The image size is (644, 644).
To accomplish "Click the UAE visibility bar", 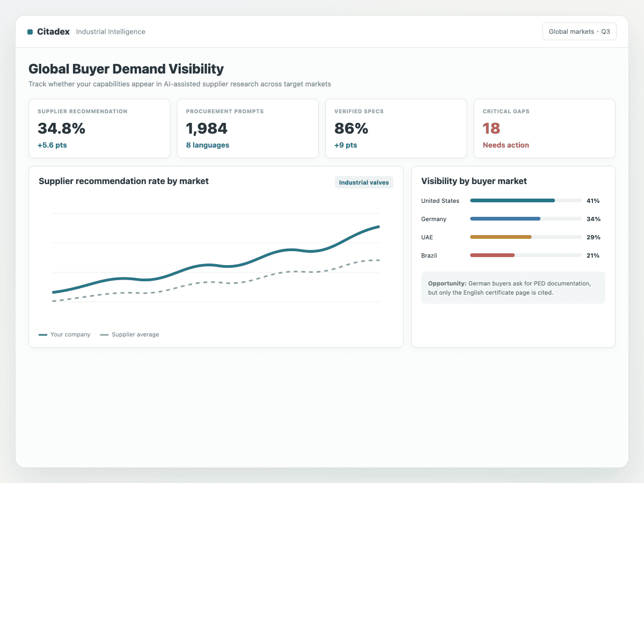I will (526, 237).
